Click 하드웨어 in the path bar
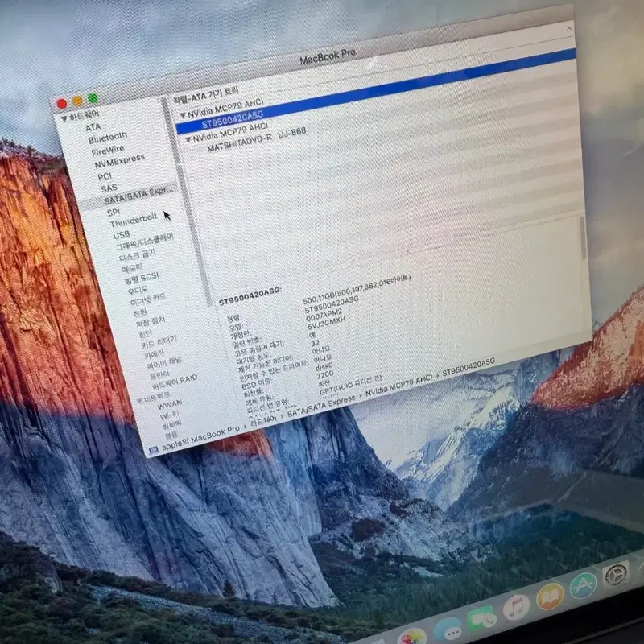 263,419
